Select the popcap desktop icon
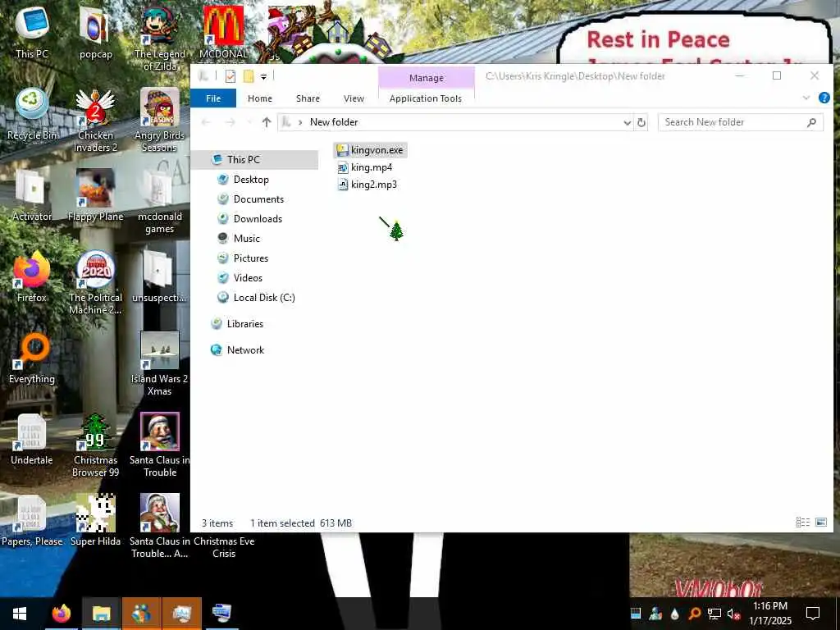 (x=95, y=33)
